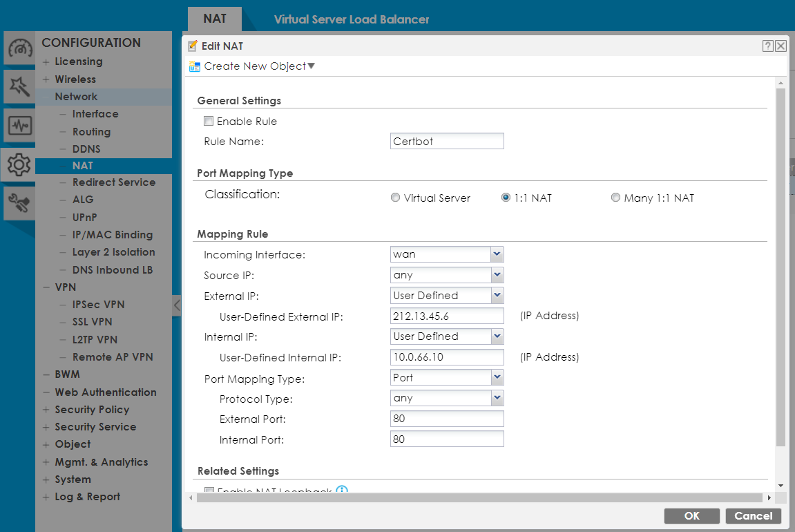Expand the Log & Report tree node
The height and width of the screenshot is (532, 795).
[x=46, y=497]
